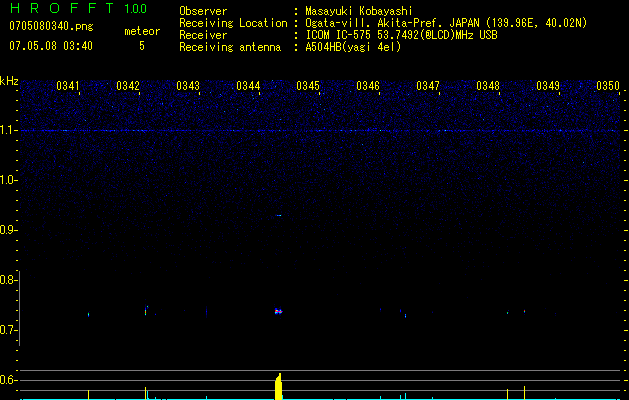This screenshot has height=400, width=629.
Task: Click the HROFFT 1.0.0 title text
Action: [78, 8]
